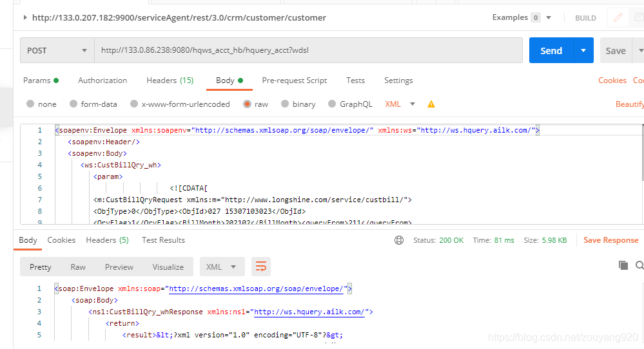The width and height of the screenshot is (644, 349).
Task: Select the binary body type
Action: coord(298,104)
